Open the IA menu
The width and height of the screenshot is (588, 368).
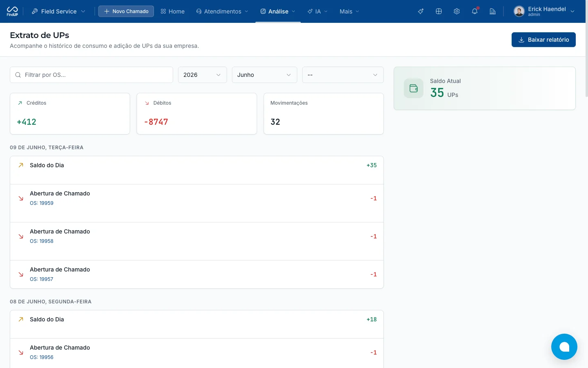318,11
